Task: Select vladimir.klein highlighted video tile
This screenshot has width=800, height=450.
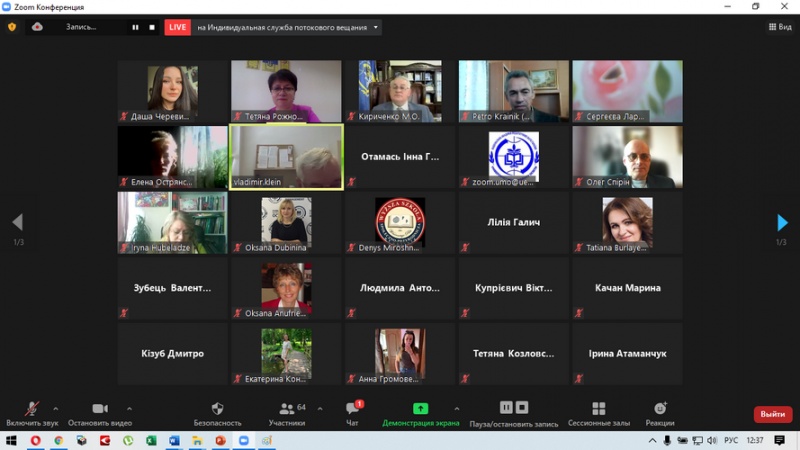Action: (287, 156)
